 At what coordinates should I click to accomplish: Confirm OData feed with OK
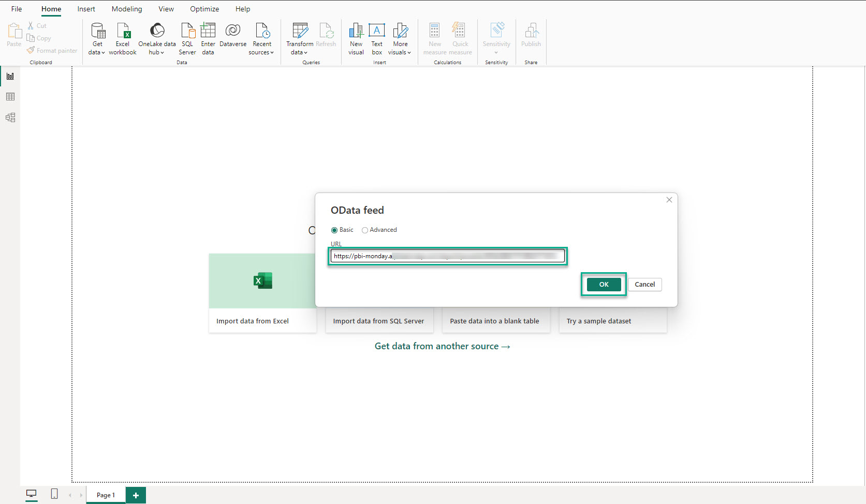(x=604, y=285)
